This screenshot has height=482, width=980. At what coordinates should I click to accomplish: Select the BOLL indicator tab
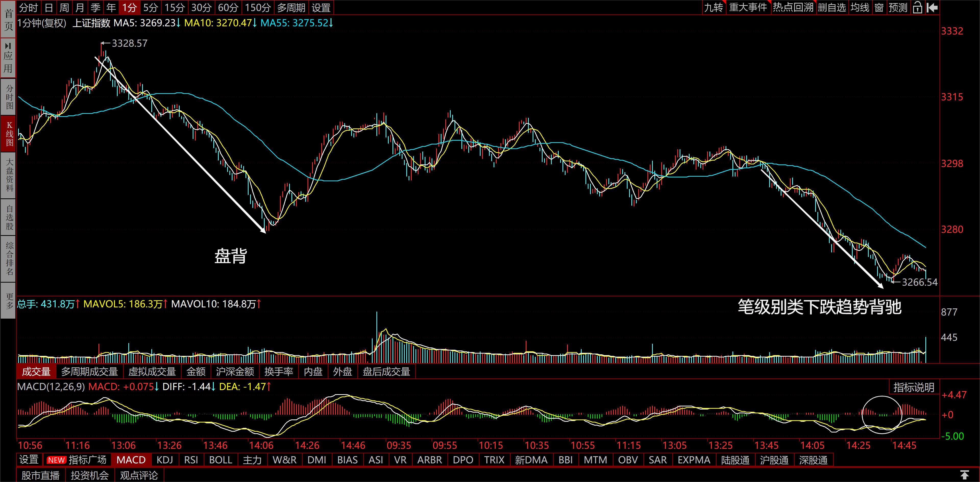[x=221, y=460]
